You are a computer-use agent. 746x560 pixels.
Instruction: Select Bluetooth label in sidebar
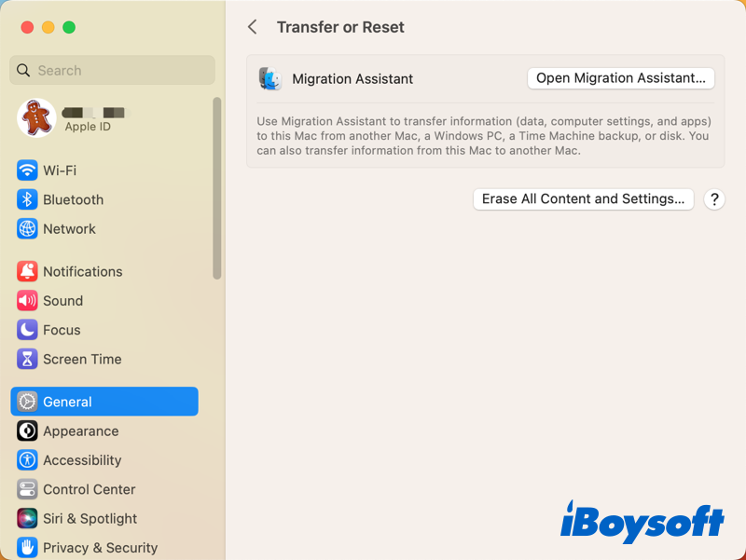click(x=74, y=199)
